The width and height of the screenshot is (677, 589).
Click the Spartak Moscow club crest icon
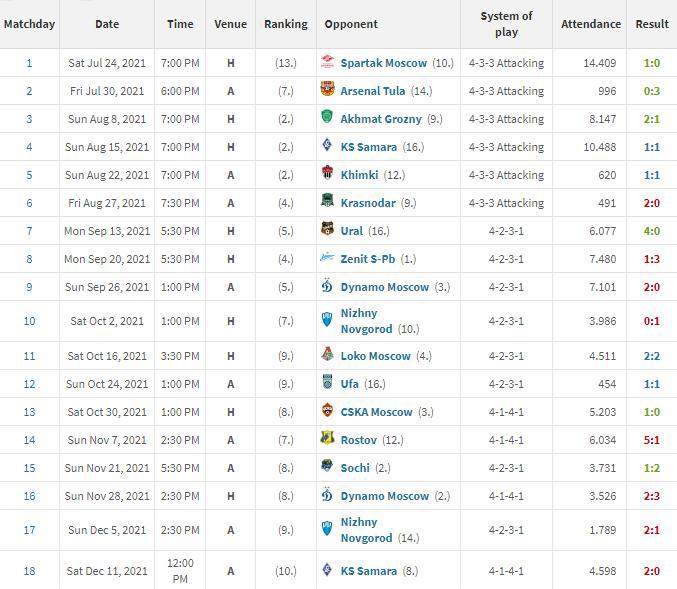[x=328, y=63]
